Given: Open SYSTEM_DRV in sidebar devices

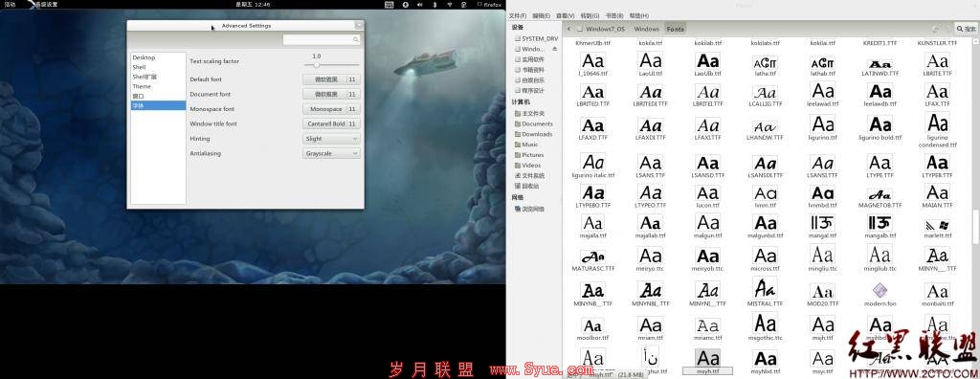Looking at the screenshot, I should pyautogui.click(x=535, y=38).
